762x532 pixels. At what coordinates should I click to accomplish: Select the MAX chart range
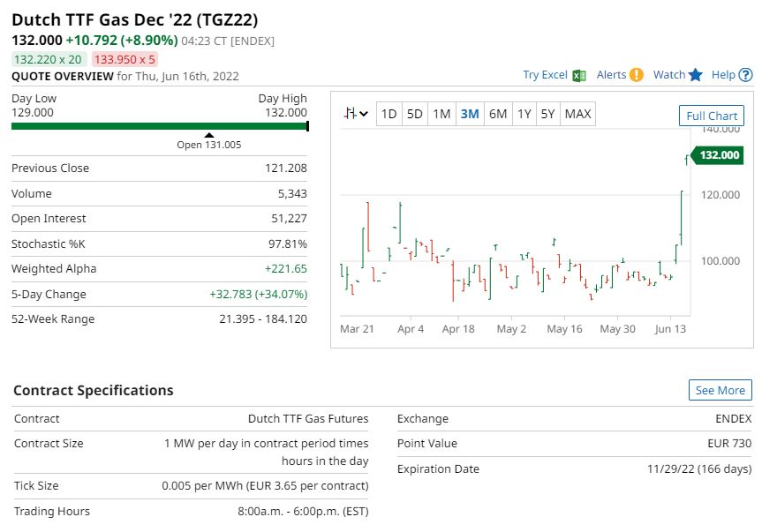[x=578, y=114]
